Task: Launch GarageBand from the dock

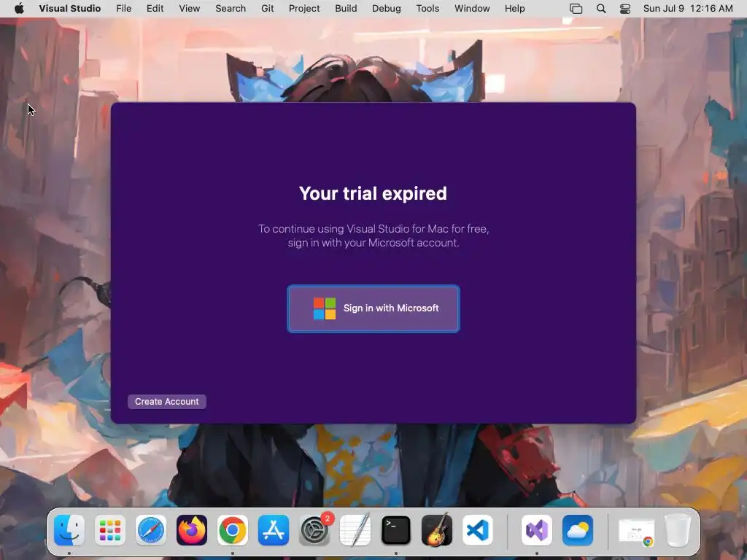Action: (437, 530)
